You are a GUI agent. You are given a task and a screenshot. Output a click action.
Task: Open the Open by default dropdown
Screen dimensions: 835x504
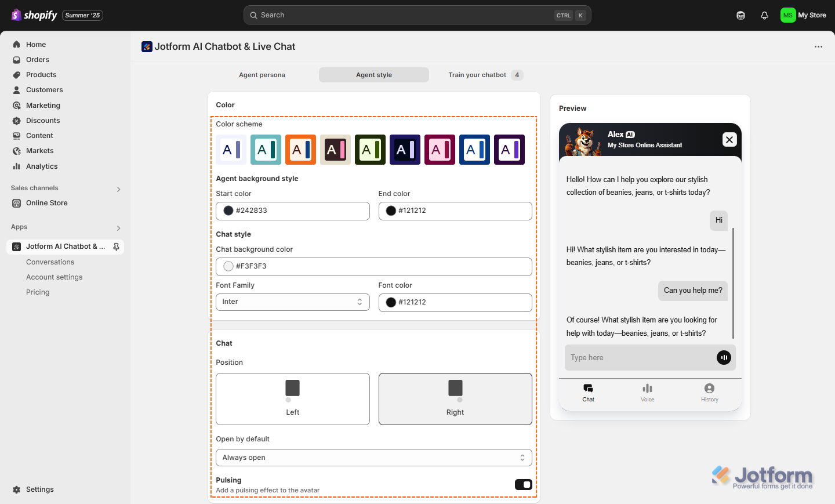(374, 458)
